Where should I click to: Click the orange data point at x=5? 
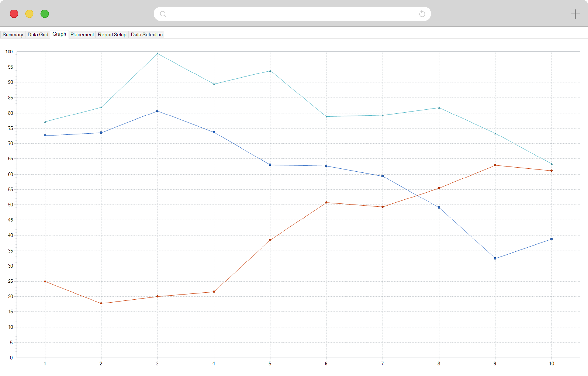270,240
